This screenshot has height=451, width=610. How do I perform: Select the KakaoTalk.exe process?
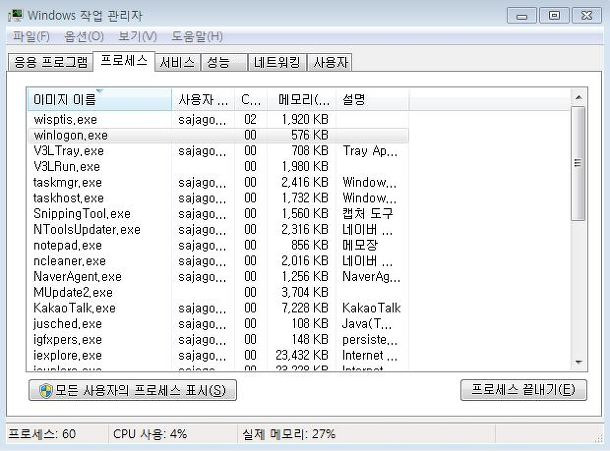(x=218, y=308)
